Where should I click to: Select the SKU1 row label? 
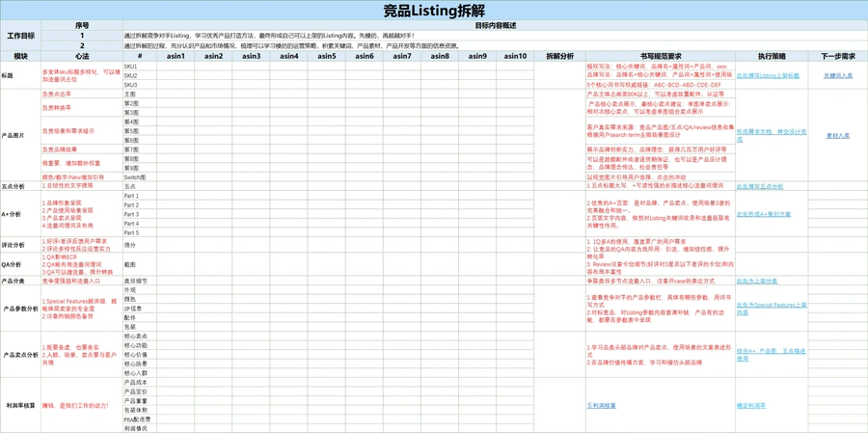(140, 66)
